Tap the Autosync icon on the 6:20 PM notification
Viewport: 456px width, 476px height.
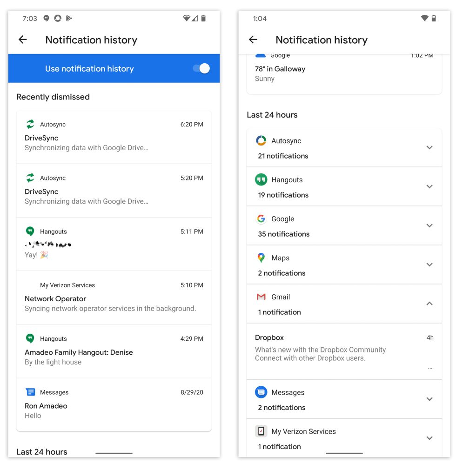tap(30, 124)
